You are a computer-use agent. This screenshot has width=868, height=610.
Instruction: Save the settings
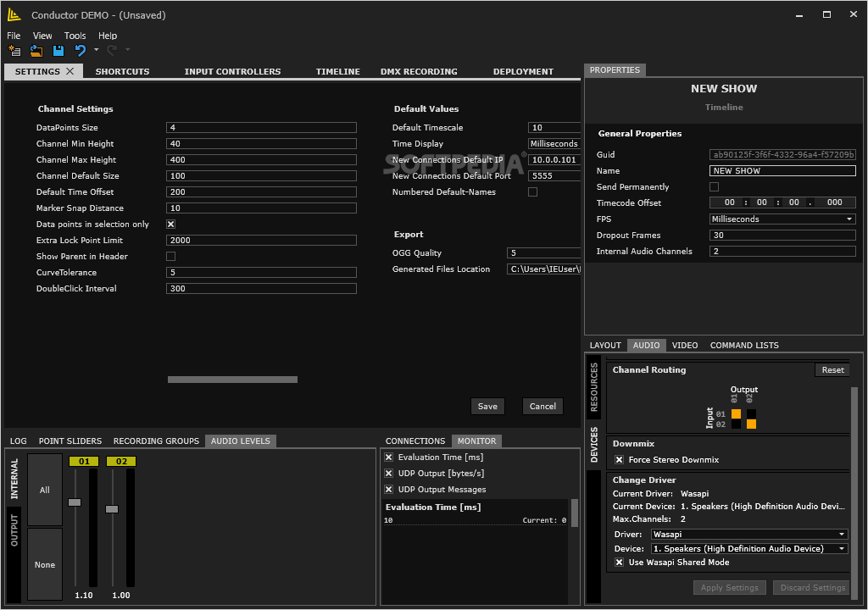click(487, 407)
